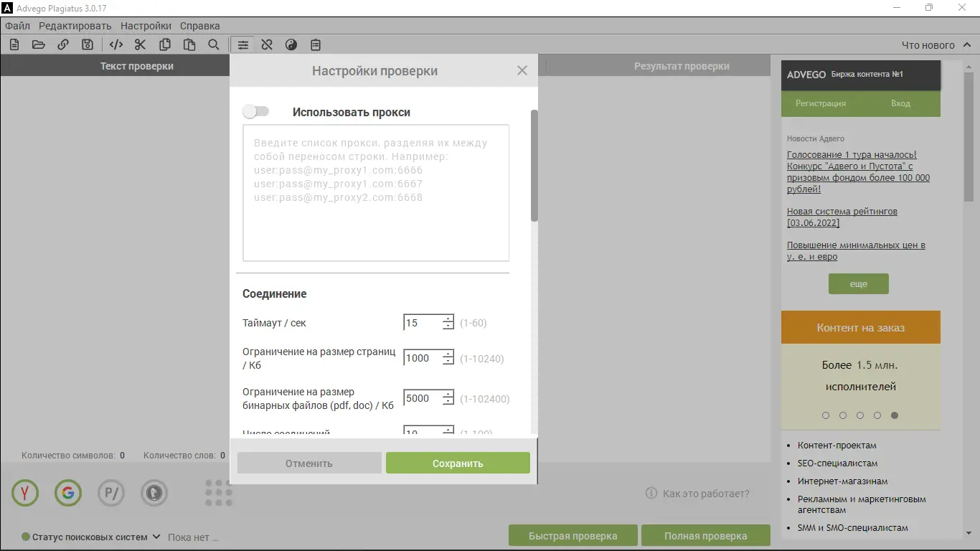
Task: Click the Вход link
Action: (x=900, y=103)
